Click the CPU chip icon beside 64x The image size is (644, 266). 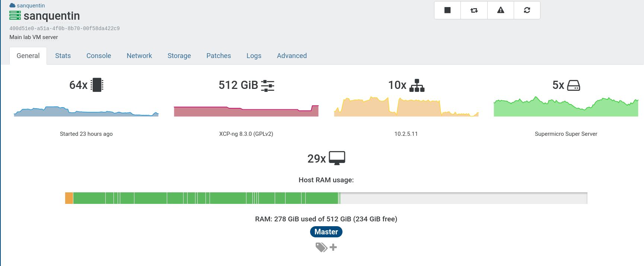pos(97,85)
